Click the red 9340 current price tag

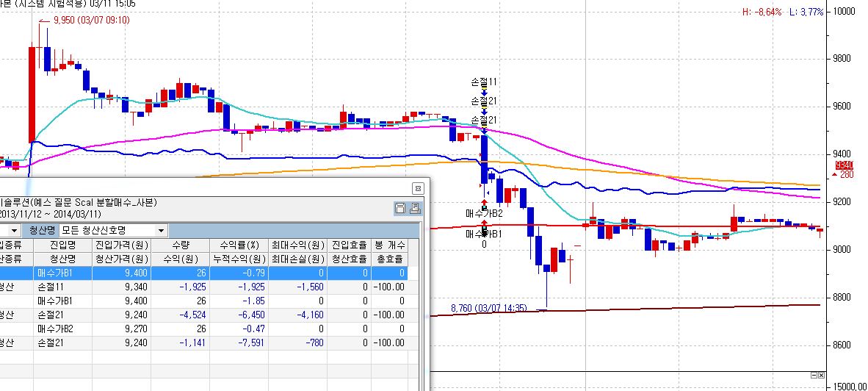(x=845, y=165)
